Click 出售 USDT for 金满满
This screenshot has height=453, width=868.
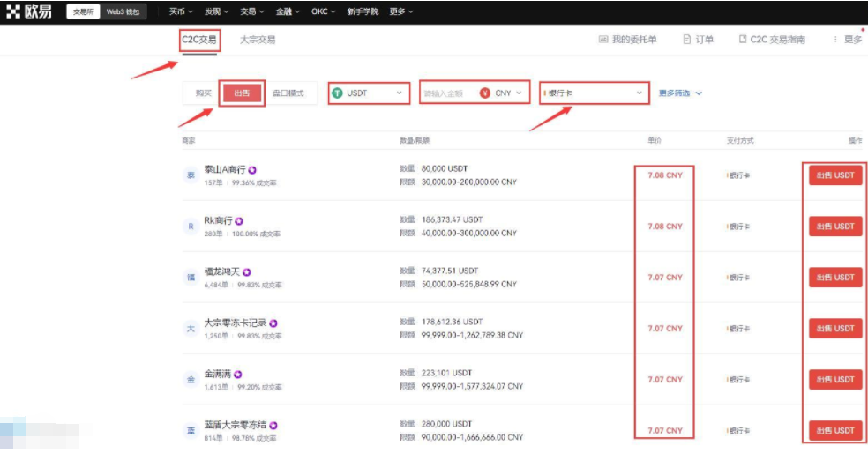[x=834, y=380]
